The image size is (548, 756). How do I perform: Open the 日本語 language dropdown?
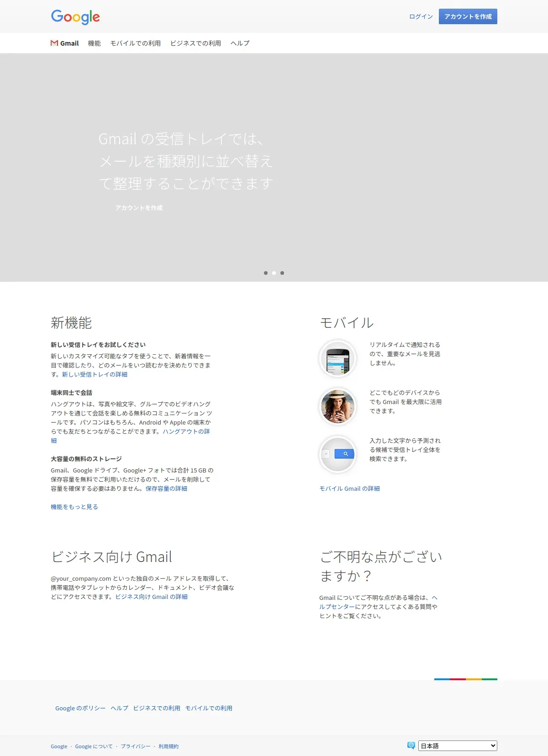tap(458, 745)
